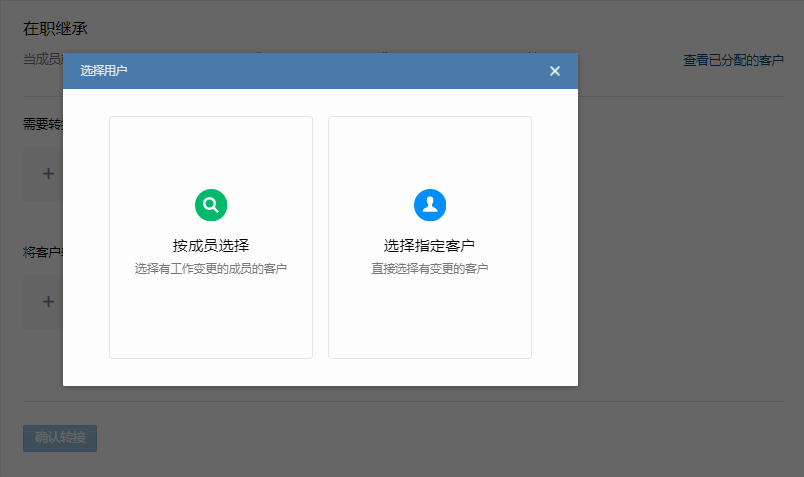Click the 选择有工作变更的成员的客户 description
This screenshot has height=477, width=804.
210,269
